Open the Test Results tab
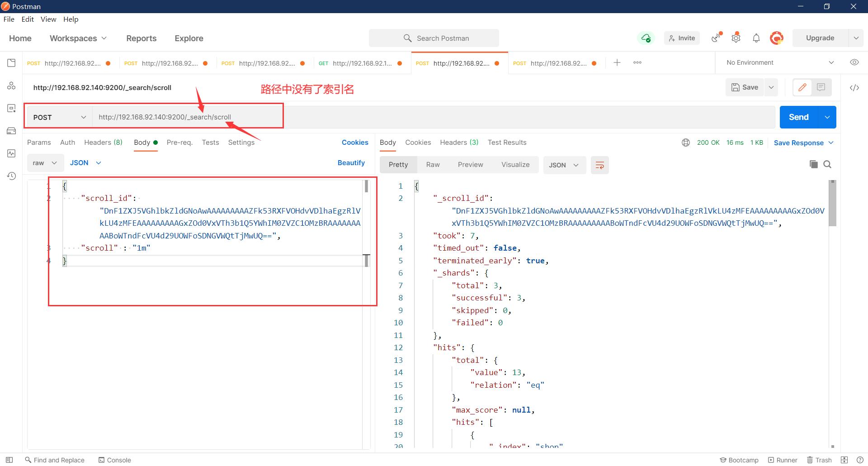The width and height of the screenshot is (868, 466). tap(507, 143)
